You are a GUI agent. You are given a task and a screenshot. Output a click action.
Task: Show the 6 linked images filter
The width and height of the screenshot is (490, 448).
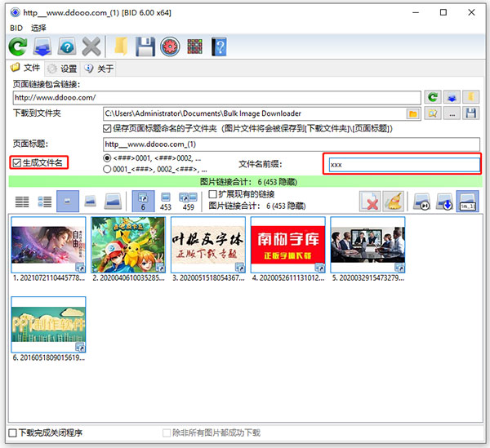click(x=143, y=202)
